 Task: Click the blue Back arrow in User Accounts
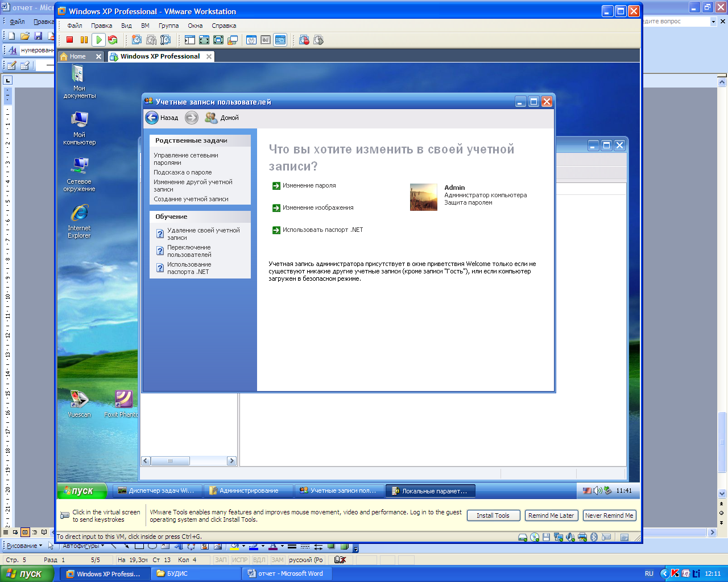tap(152, 118)
